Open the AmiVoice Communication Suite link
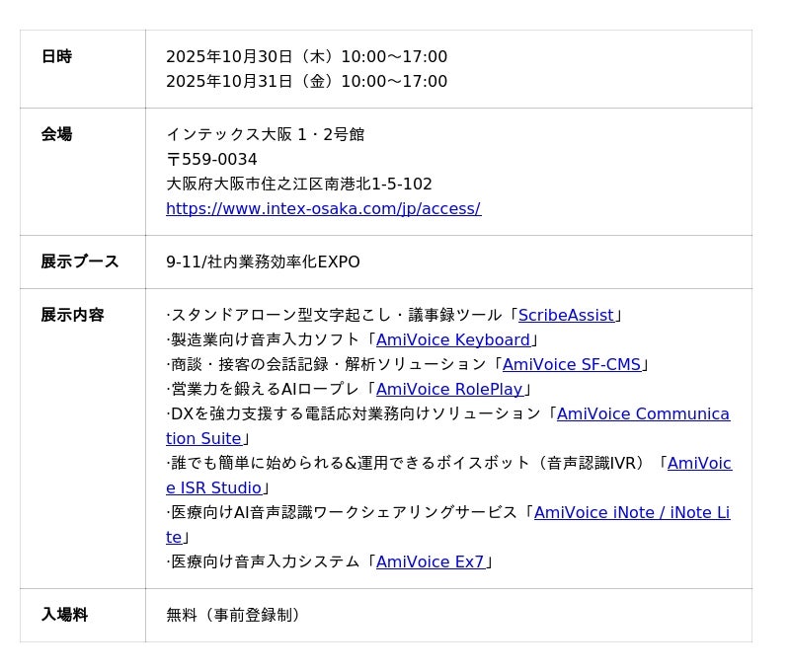The width and height of the screenshot is (790, 672). (642, 414)
